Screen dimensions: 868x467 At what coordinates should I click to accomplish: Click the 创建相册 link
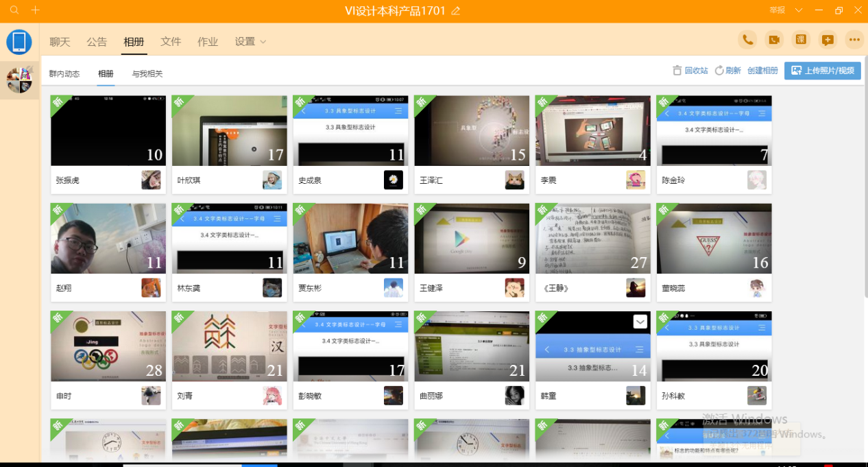(x=762, y=71)
